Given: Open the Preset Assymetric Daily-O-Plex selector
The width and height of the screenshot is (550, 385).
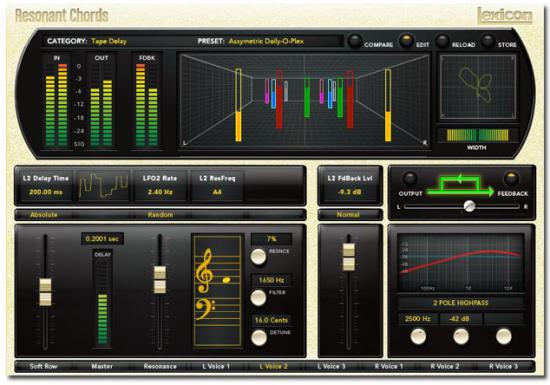Looking at the screenshot, I should [266, 41].
